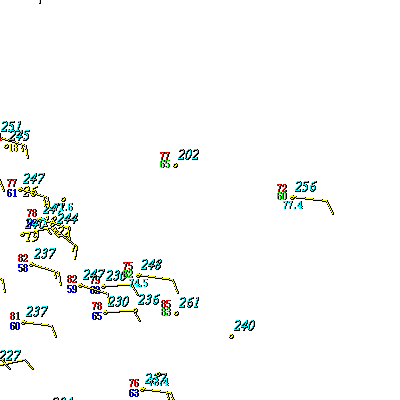Select the 248 pressure label

[152, 265]
